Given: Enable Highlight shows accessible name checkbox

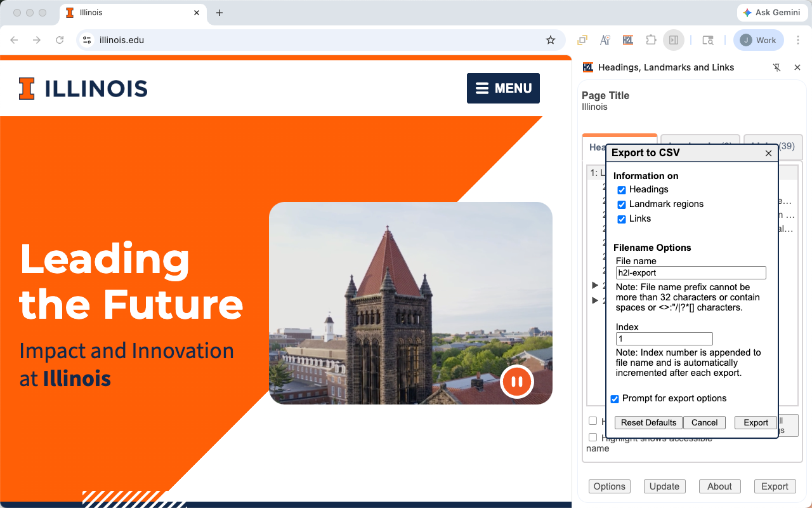Looking at the screenshot, I should (593, 437).
